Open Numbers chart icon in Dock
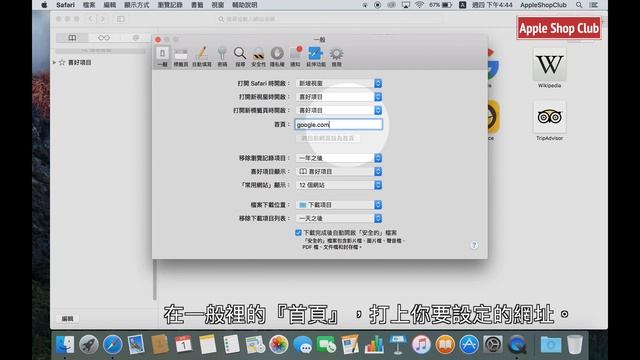This screenshot has width=640, height=360. [x=374, y=344]
